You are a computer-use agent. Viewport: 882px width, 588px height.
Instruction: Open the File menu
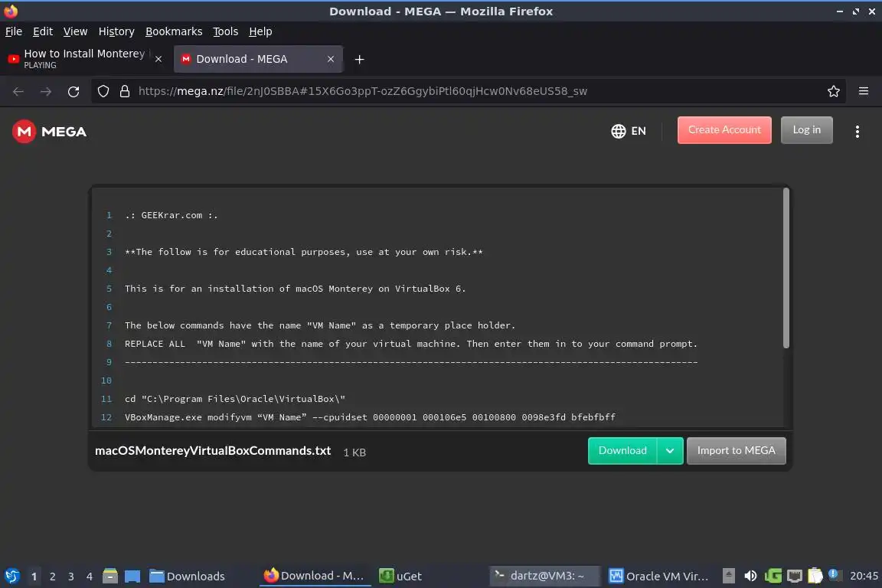tap(14, 31)
